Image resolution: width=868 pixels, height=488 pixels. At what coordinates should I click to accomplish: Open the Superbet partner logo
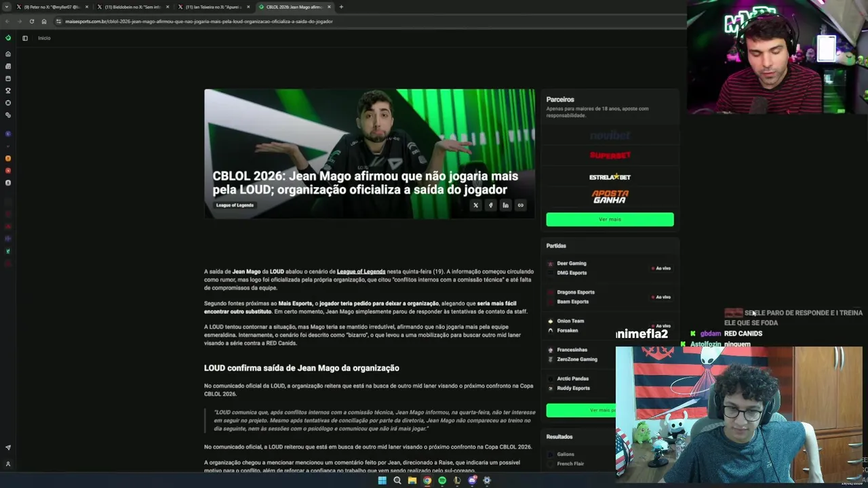pyautogui.click(x=610, y=155)
